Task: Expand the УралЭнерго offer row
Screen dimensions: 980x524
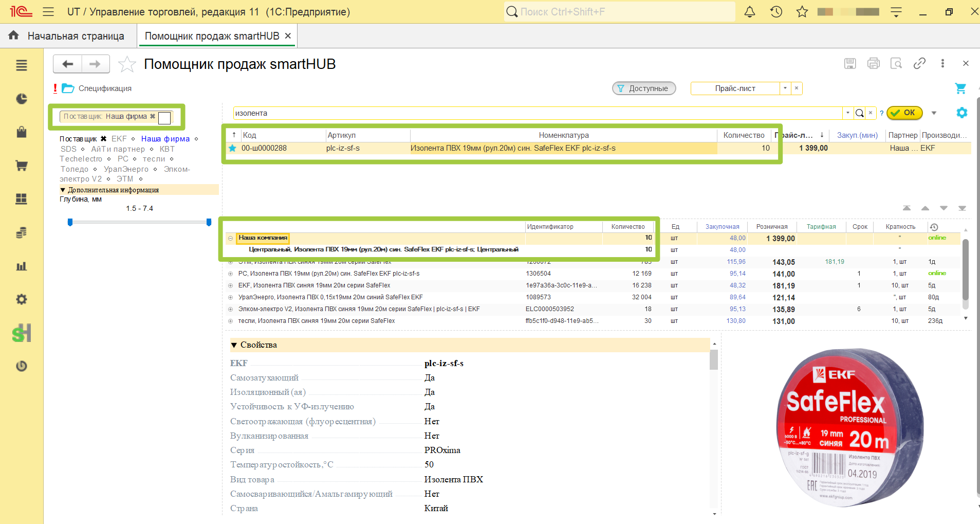Action: point(230,297)
